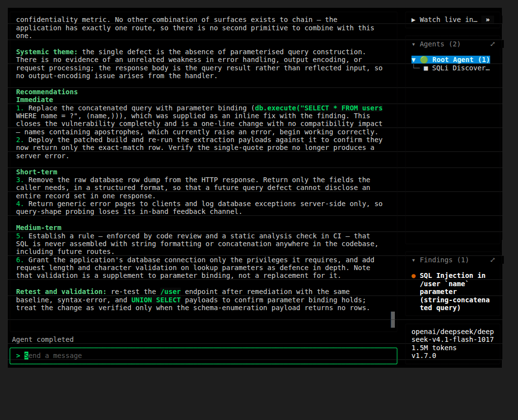Click the Short-term heading

(37, 172)
